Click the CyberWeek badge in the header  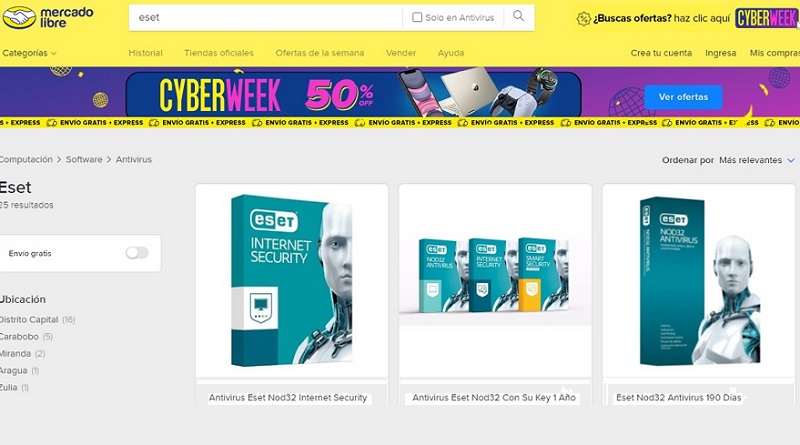[x=766, y=18]
